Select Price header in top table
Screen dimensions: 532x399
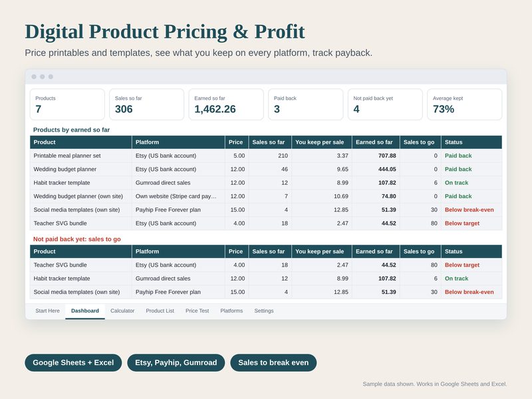pyautogui.click(x=237, y=142)
